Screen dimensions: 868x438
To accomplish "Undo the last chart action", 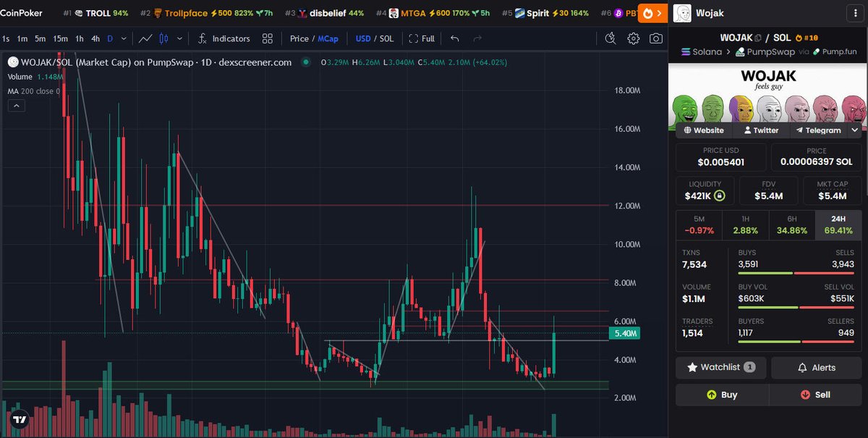I will (454, 38).
